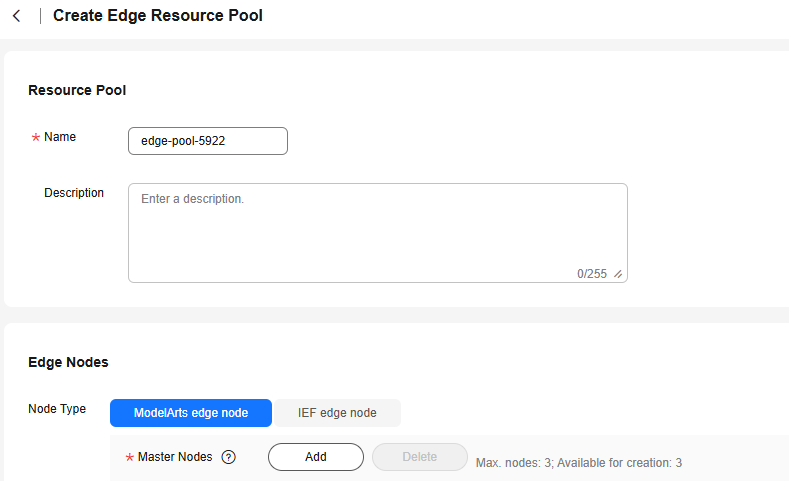789x481 pixels.
Task: Click the red asterisk beside Name
Action: [x=36, y=138]
